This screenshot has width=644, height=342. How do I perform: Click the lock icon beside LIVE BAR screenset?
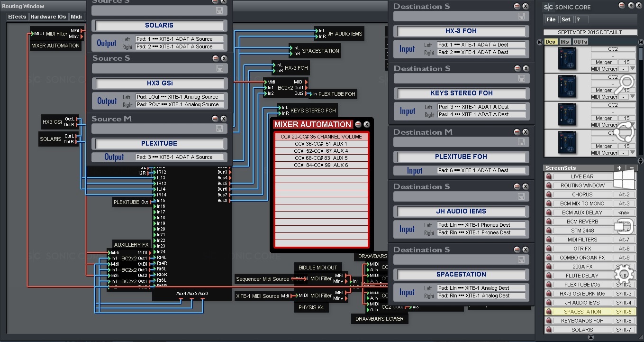click(549, 176)
